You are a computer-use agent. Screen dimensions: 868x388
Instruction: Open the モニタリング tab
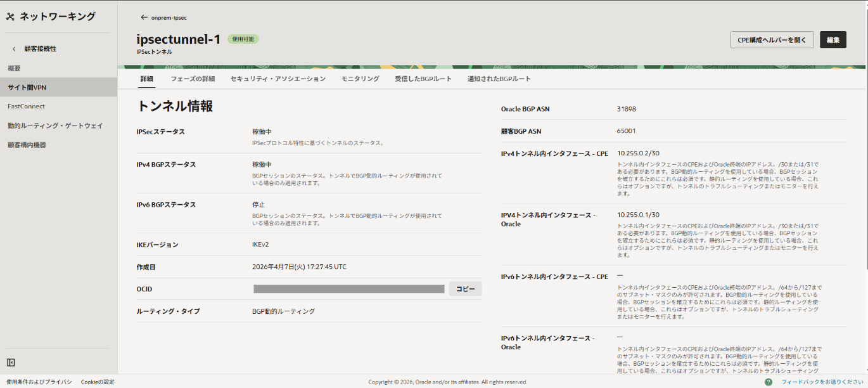point(360,79)
